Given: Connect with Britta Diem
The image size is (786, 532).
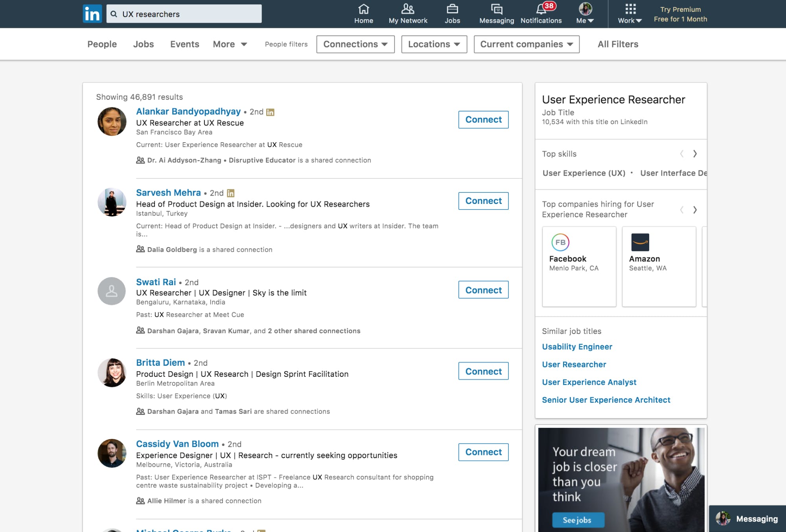Looking at the screenshot, I should (x=483, y=371).
